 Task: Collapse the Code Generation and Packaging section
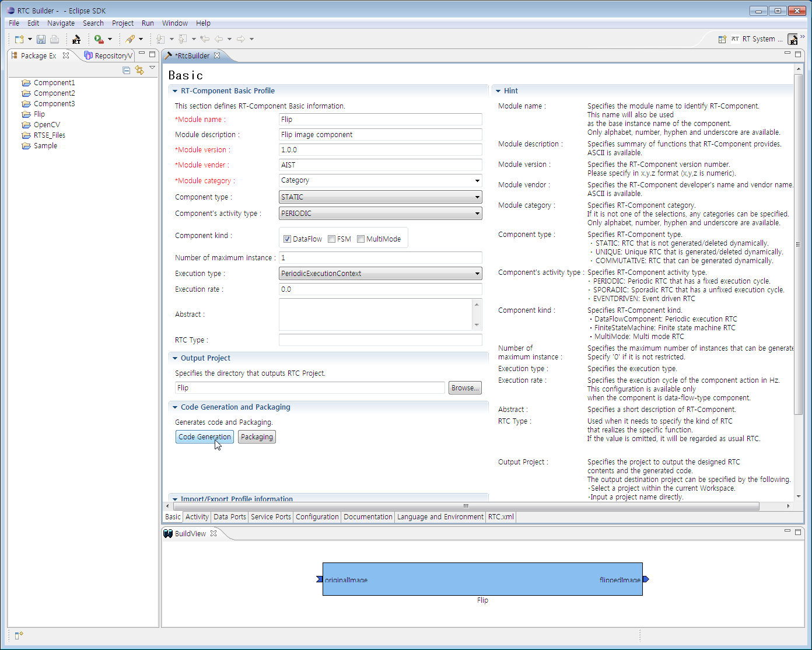point(174,407)
